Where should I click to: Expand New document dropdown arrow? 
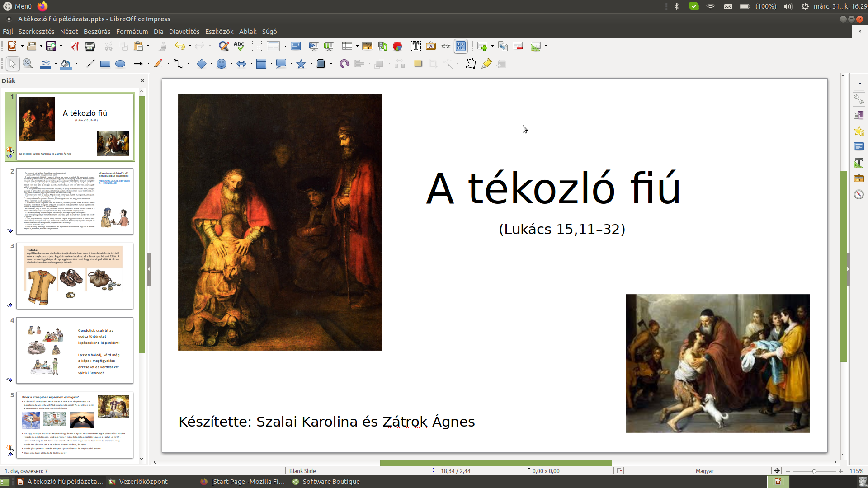22,46
